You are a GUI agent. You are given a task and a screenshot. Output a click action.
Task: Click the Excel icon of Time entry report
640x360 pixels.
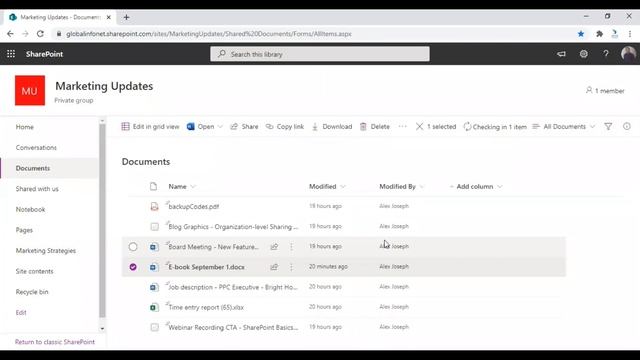pyautogui.click(x=154, y=307)
